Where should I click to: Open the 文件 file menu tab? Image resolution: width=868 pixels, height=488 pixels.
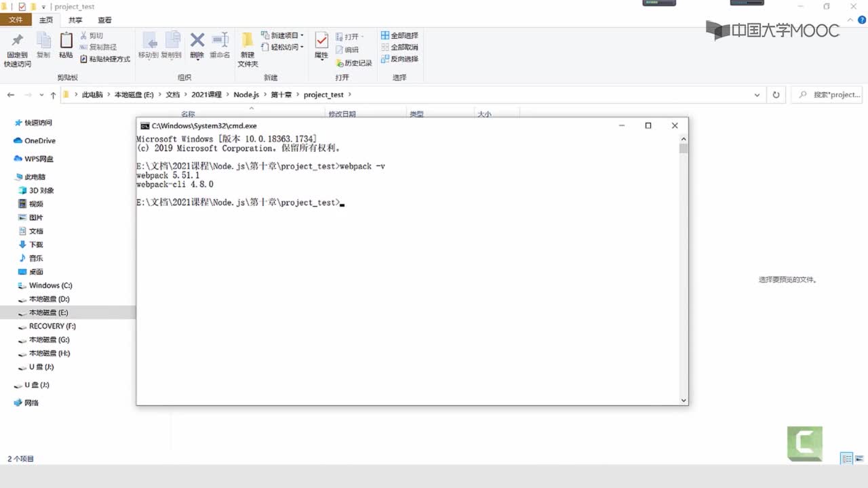point(16,20)
